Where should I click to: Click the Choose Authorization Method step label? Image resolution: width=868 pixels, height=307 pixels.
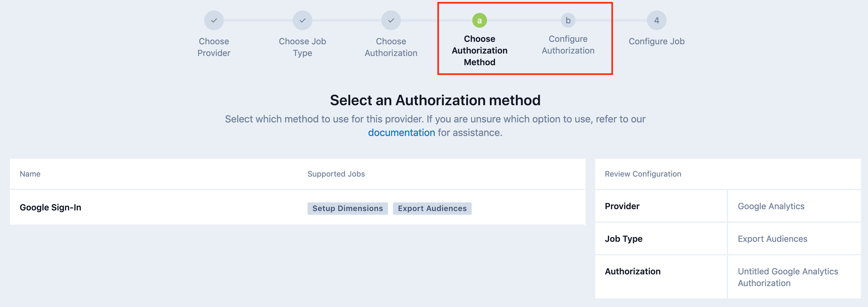tap(479, 50)
